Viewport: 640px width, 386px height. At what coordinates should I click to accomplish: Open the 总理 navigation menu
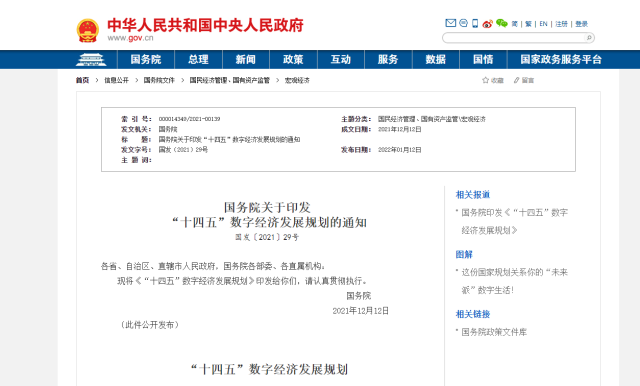click(198, 60)
